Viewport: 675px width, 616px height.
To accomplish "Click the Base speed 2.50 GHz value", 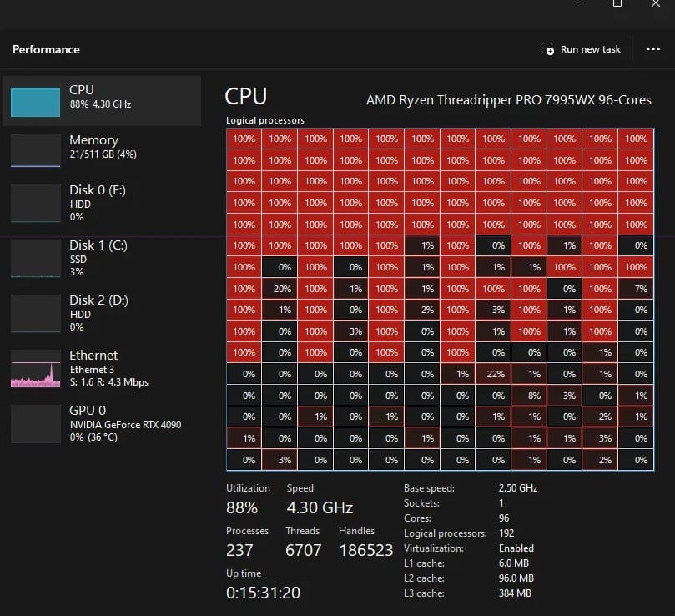I will click(x=518, y=488).
